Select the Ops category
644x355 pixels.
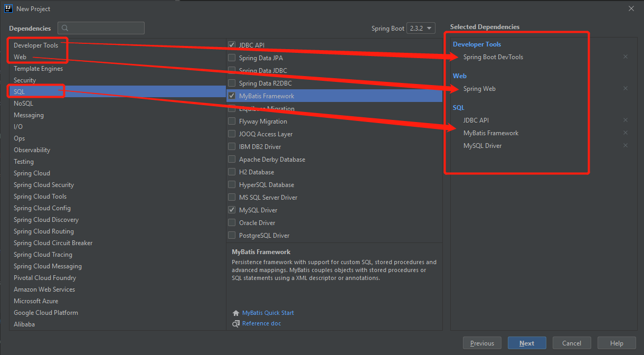click(x=117, y=138)
